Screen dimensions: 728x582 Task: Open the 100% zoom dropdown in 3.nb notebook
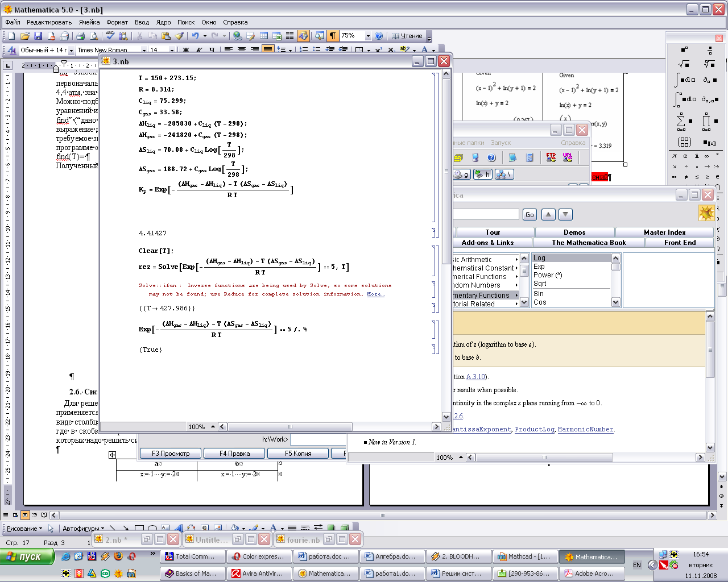[213, 427]
